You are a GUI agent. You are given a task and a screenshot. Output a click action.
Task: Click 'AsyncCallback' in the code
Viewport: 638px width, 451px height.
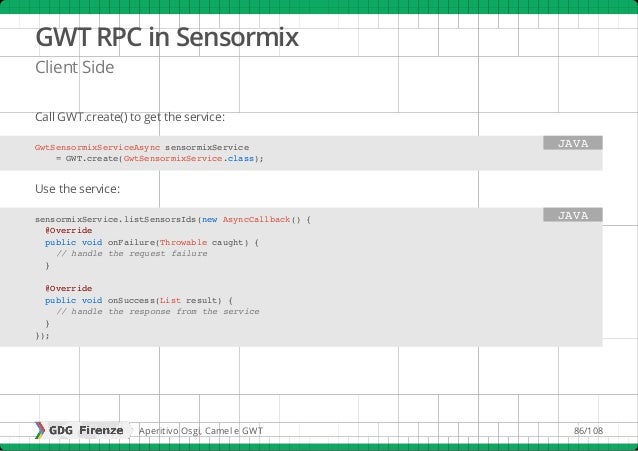point(256,219)
